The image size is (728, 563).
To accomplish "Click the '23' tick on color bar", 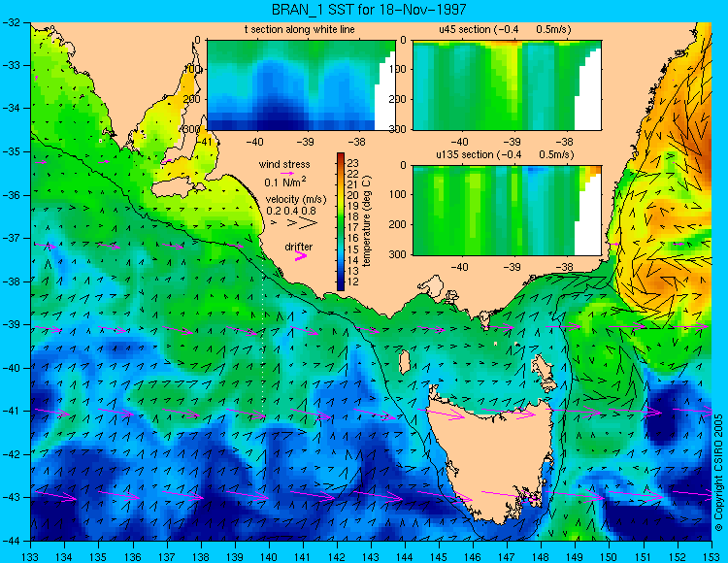I will [353, 163].
